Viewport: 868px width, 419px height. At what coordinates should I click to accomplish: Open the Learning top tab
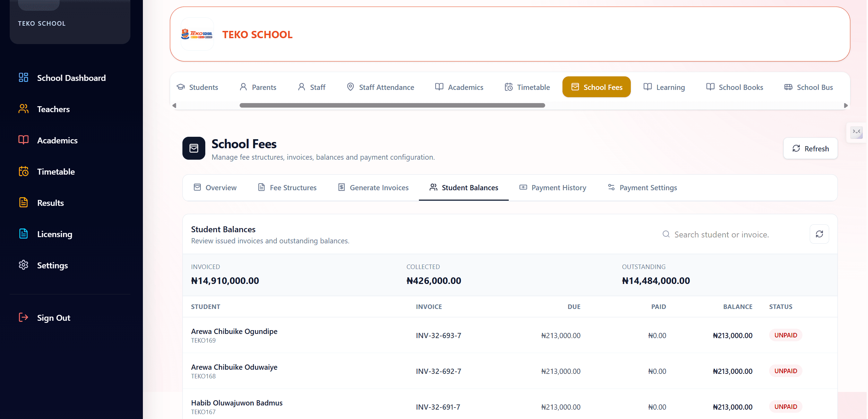point(664,87)
